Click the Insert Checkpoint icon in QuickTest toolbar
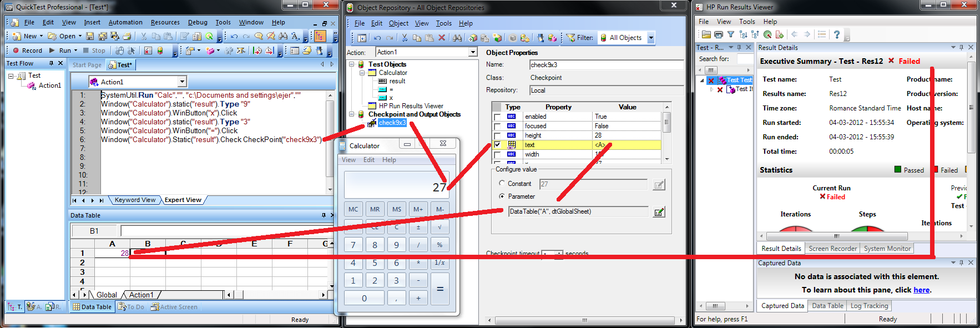Image resolution: width=980 pixels, height=328 pixels. pos(190,51)
